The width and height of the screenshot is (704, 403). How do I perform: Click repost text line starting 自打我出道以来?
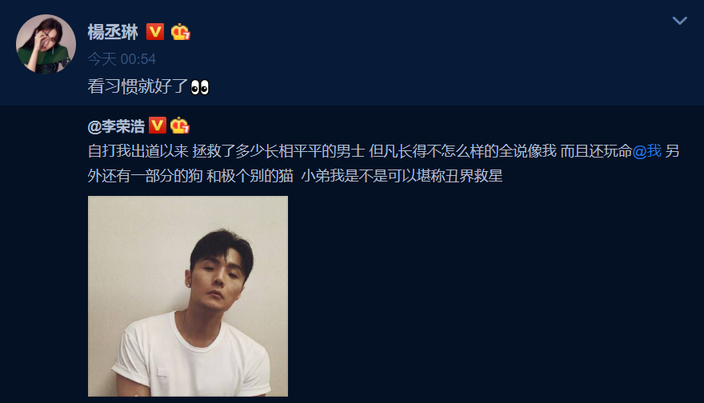[384, 151]
